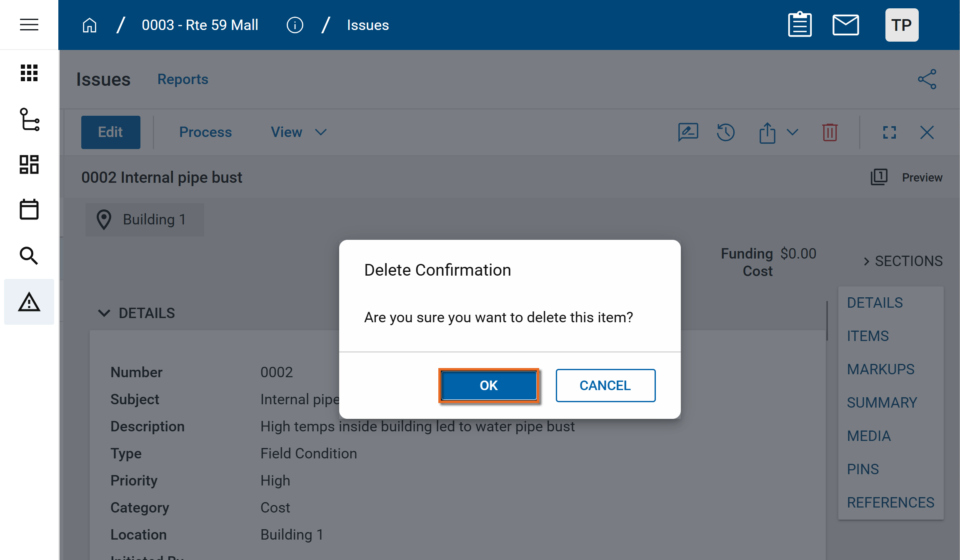This screenshot has height=560, width=960.
Task: Open the export arrow dropdown chevron
Action: pos(792,132)
